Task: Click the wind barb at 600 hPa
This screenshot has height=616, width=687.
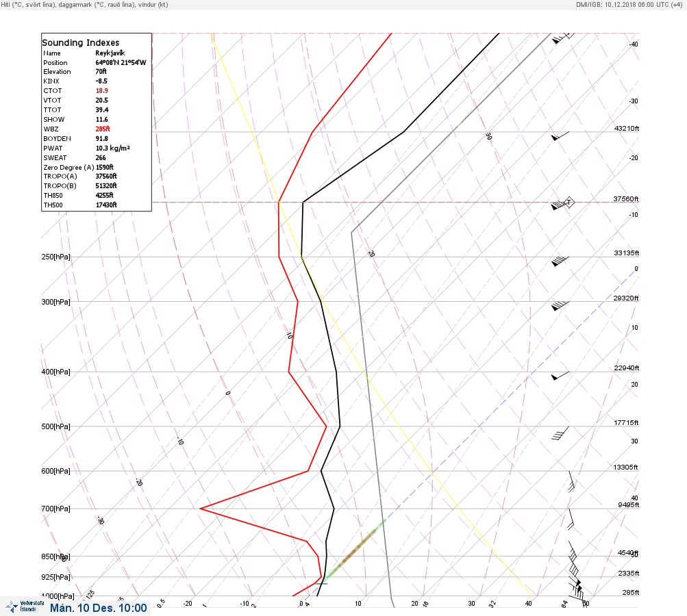Action: click(x=571, y=482)
